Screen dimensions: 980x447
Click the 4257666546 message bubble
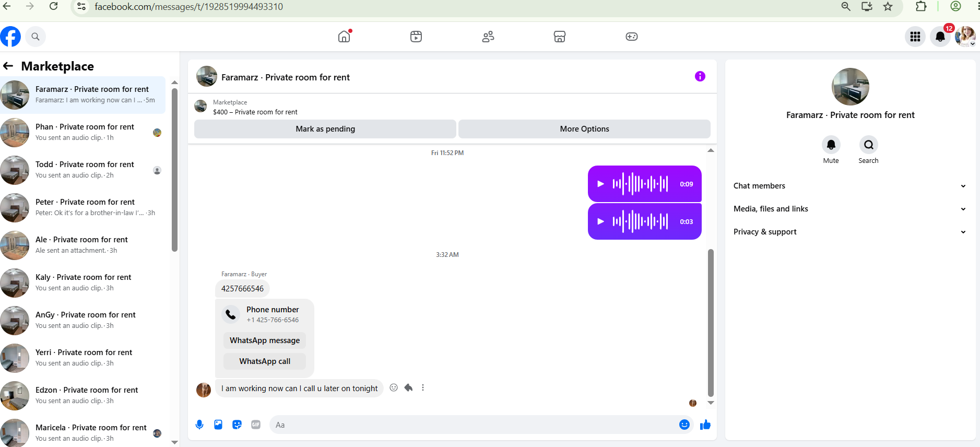coord(242,288)
